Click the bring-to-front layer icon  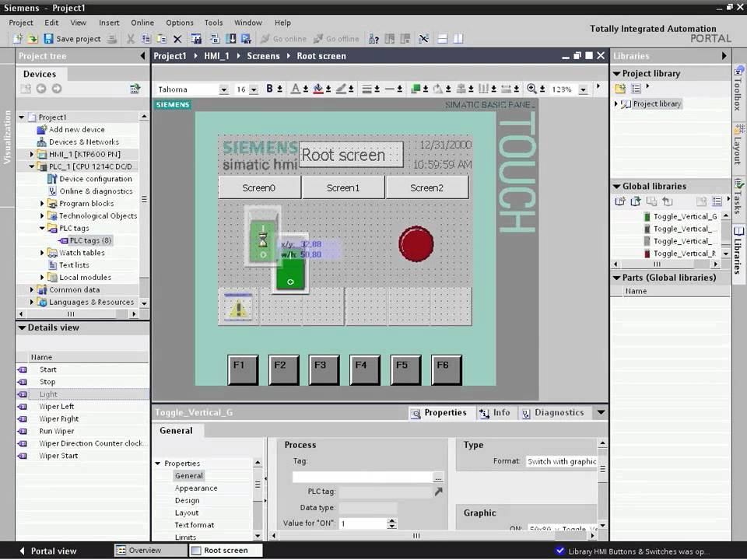click(415, 89)
